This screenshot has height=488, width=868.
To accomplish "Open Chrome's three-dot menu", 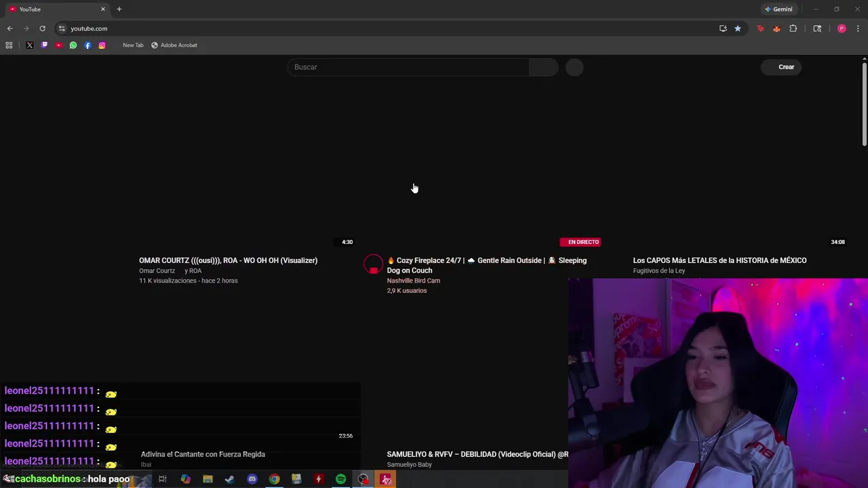I will (x=858, y=28).
